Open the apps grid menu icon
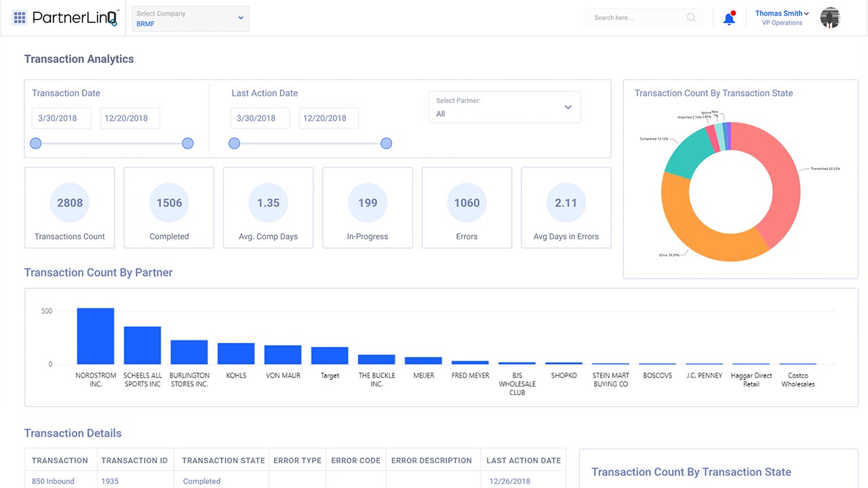868x488 pixels. [x=20, y=18]
